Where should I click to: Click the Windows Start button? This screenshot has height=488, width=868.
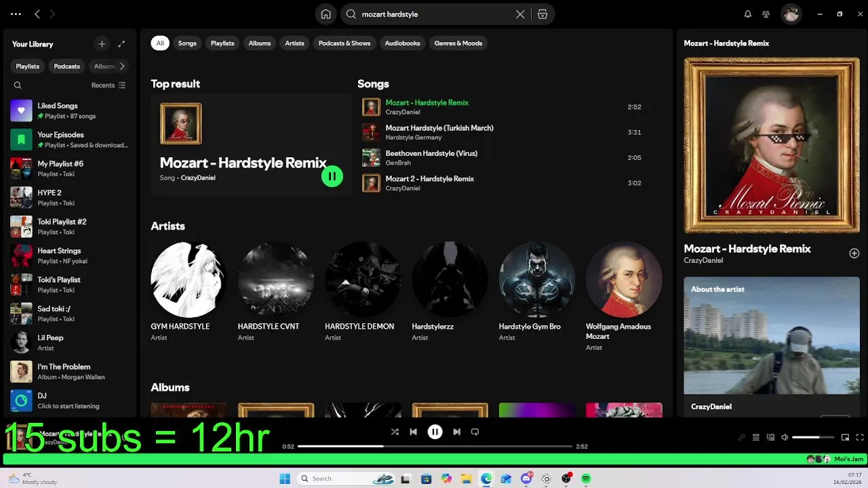(x=285, y=479)
